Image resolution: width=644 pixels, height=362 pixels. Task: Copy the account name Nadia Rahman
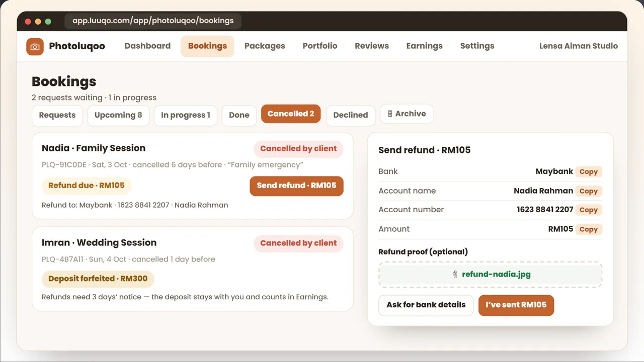pyautogui.click(x=589, y=191)
